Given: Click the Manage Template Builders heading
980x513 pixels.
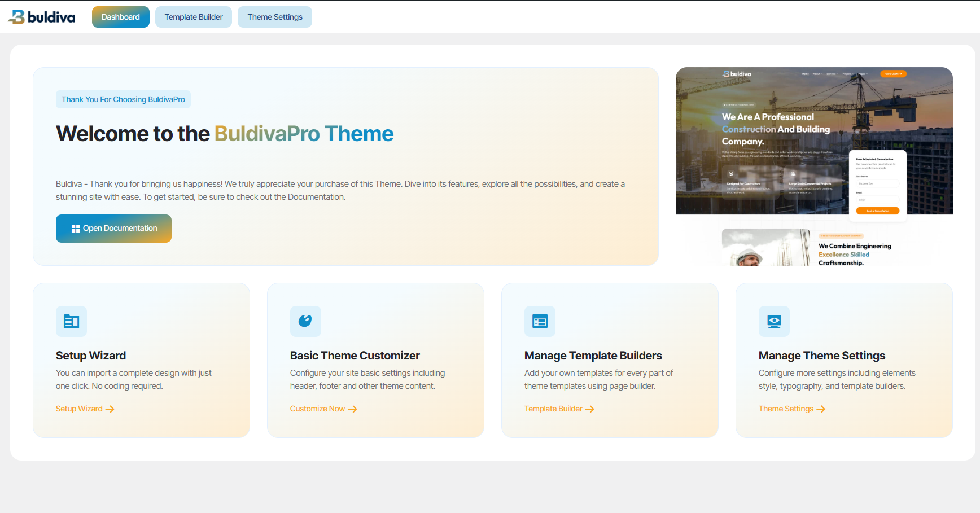Looking at the screenshot, I should coord(593,356).
